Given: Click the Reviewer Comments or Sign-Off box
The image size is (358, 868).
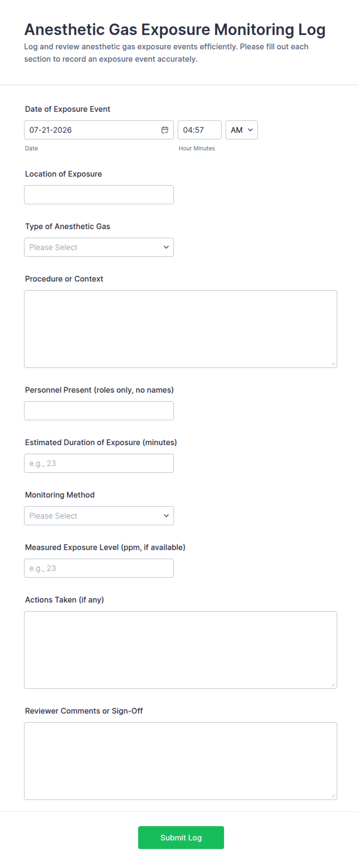Looking at the screenshot, I should (x=181, y=761).
